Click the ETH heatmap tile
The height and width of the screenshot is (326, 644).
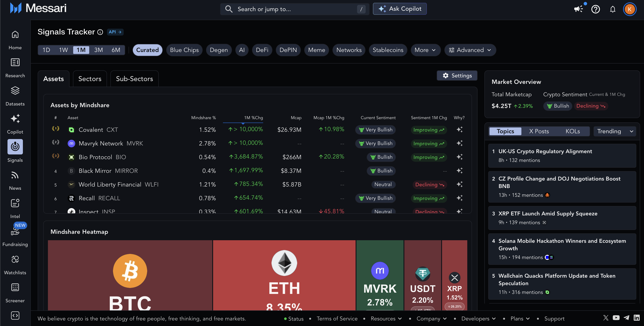[x=284, y=275]
